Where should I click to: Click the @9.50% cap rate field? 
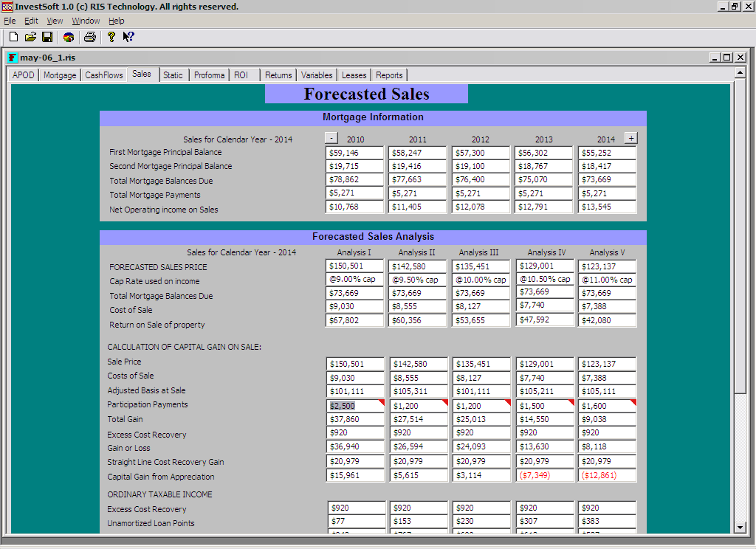click(418, 280)
